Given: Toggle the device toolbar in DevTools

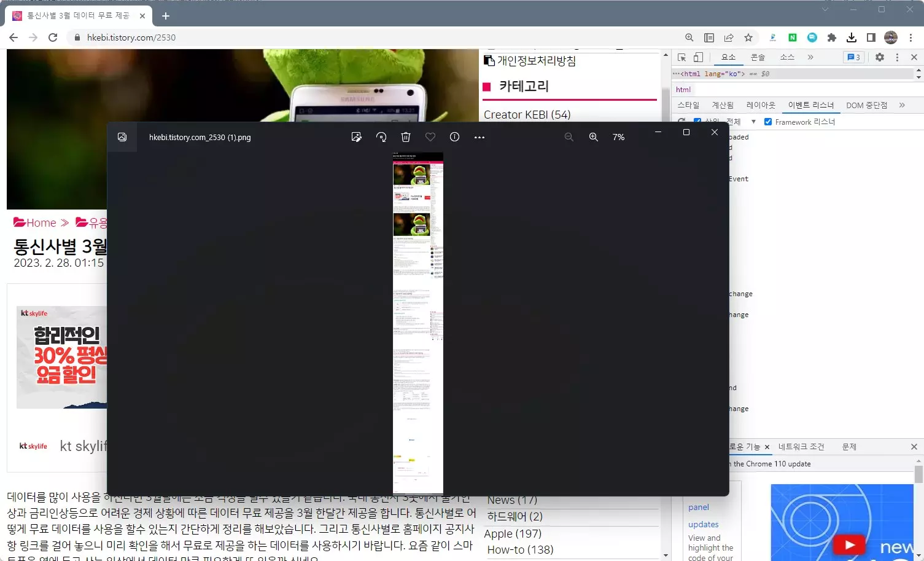Looking at the screenshot, I should pos(697,57).
